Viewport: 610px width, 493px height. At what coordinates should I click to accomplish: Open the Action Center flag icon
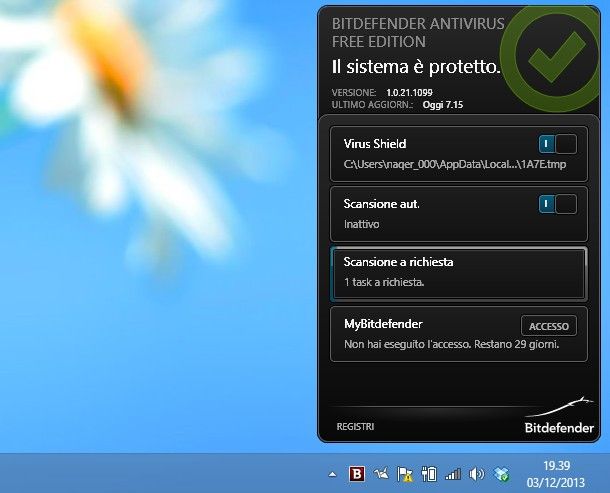coord(405,474)
